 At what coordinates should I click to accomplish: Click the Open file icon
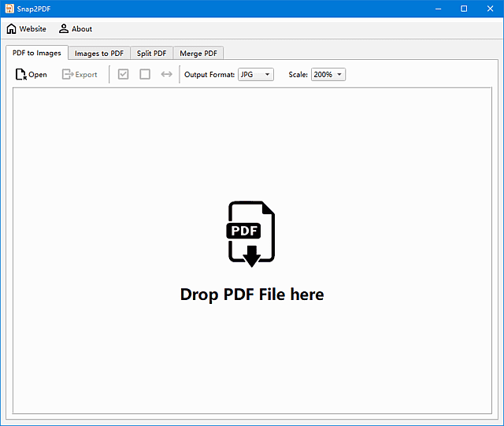[x=20, y=75]
